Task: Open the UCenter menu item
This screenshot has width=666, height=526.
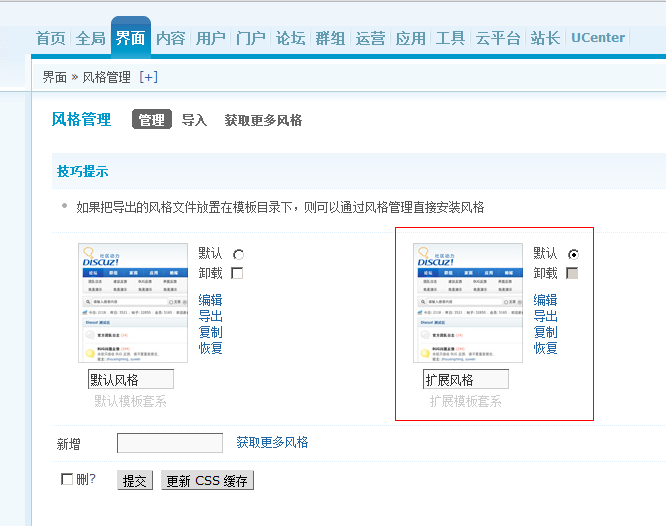Action: (597, 38)
